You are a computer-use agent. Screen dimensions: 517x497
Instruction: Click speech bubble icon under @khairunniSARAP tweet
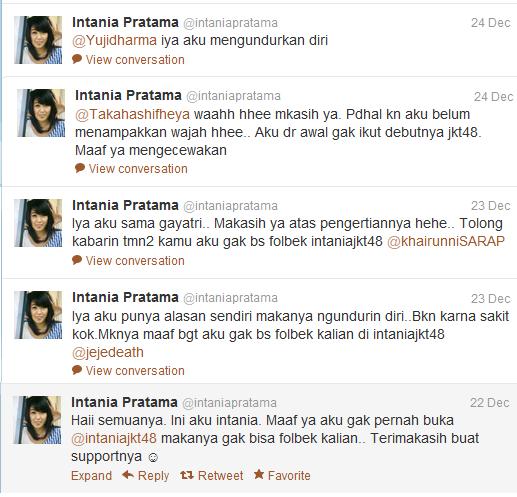(77, 260)
